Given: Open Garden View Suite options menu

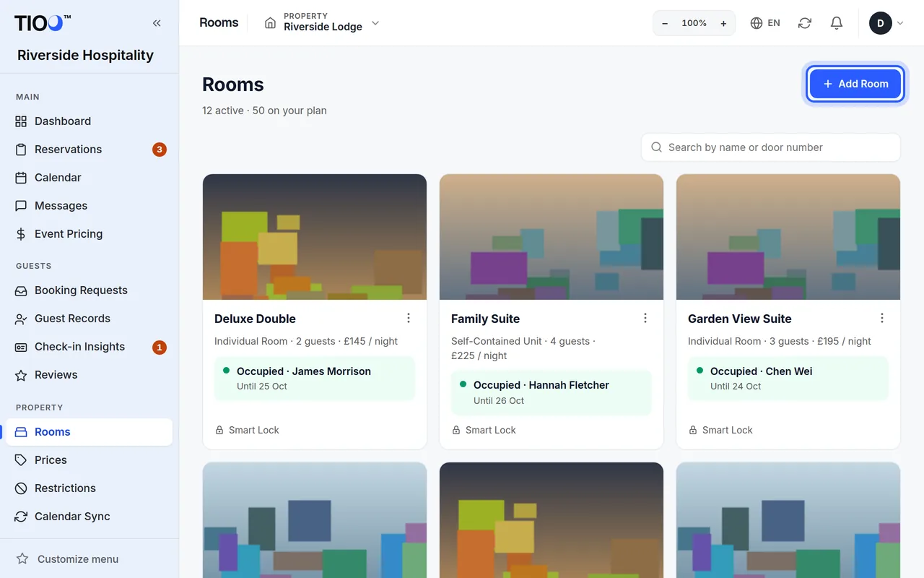Looking at the screenshot, I should [882, 319].
